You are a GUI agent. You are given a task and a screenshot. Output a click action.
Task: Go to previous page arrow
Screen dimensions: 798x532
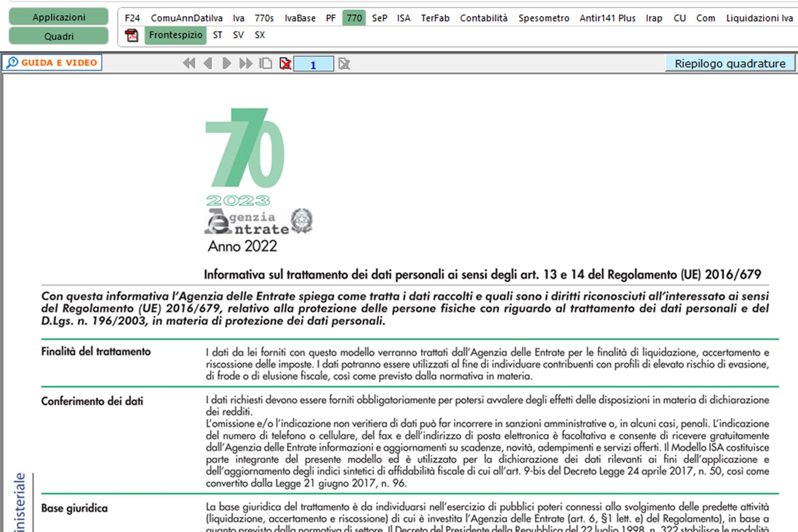click(208, 63)
